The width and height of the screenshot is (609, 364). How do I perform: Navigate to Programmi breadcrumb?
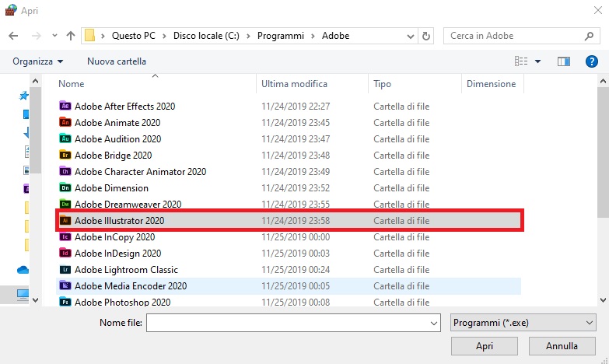tap(281, 36)
